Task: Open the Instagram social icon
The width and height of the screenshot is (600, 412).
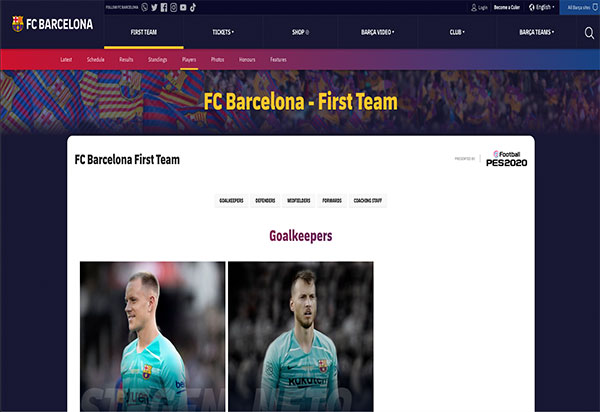Action: click(173, 7)
